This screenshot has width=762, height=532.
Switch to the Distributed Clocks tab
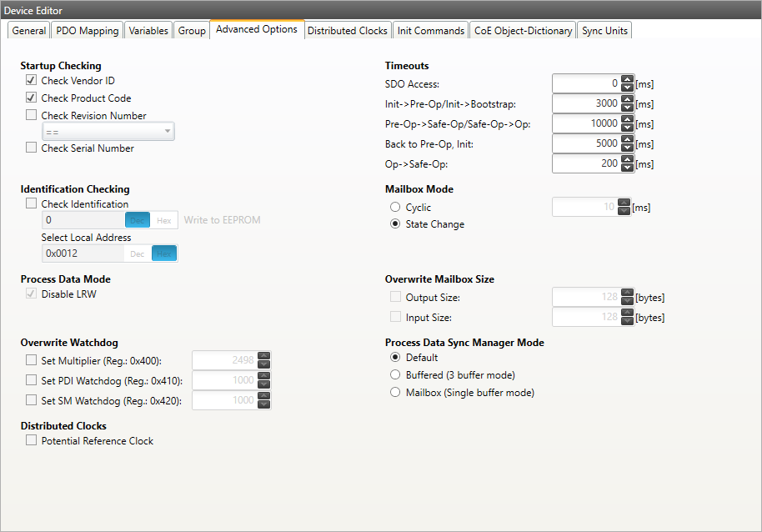pyautogui.click(x=348, y=29)
